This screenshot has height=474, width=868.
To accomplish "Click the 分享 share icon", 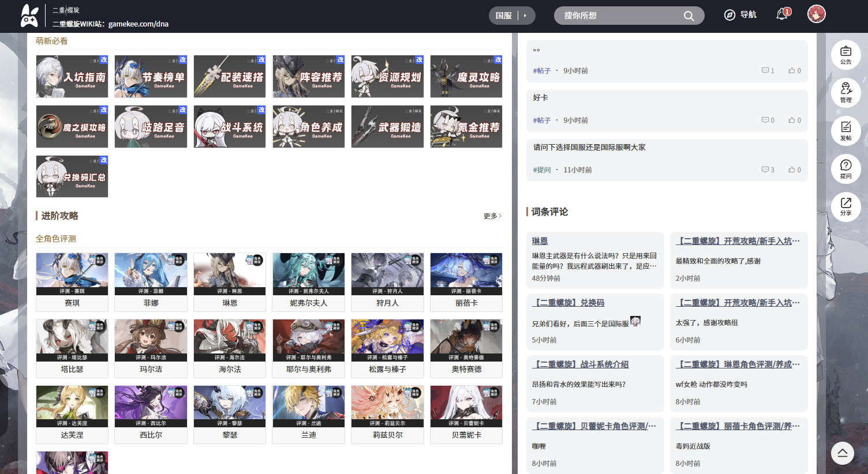I will (x=845, y=206).
